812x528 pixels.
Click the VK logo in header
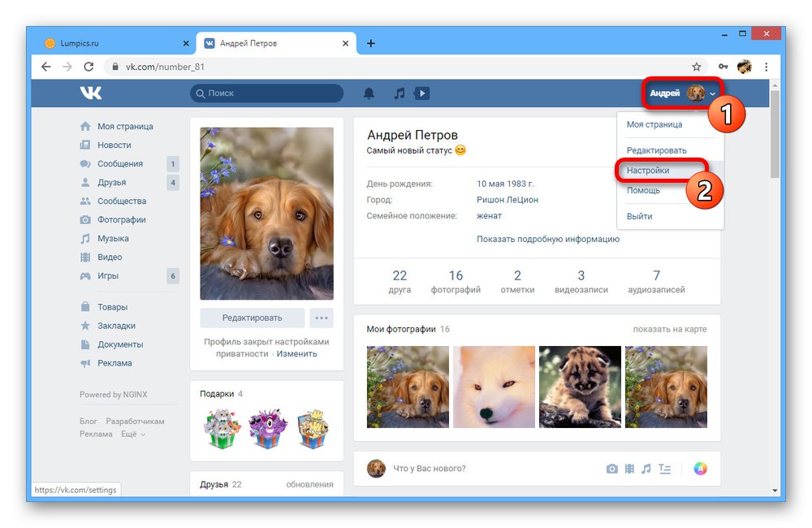(91, 93)
